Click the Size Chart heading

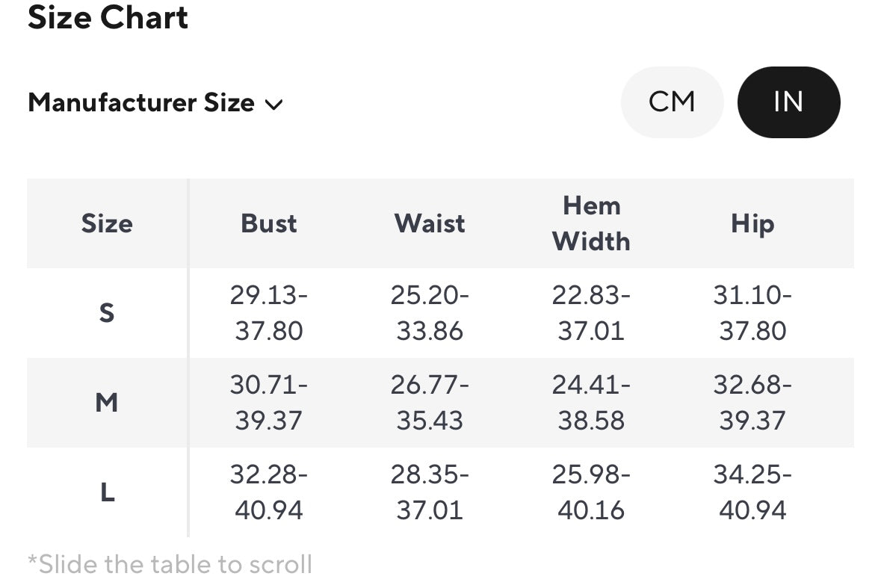tap(108, 17)
